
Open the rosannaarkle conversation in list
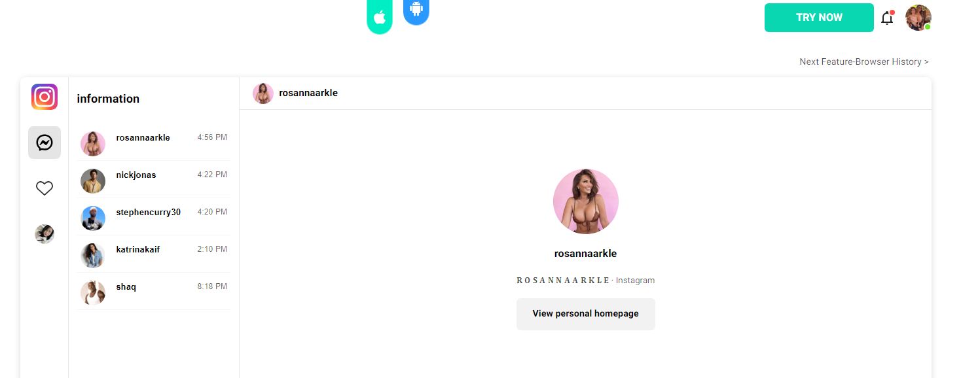[x=154, y=143]
